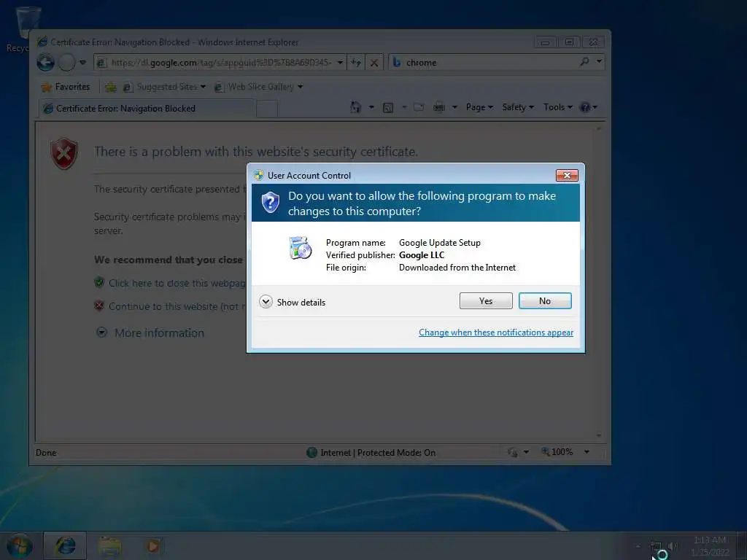Image resolution: width=747 pixels, height=560 pixels.
Task: Open the Page menu
Action: click(479, 107)
